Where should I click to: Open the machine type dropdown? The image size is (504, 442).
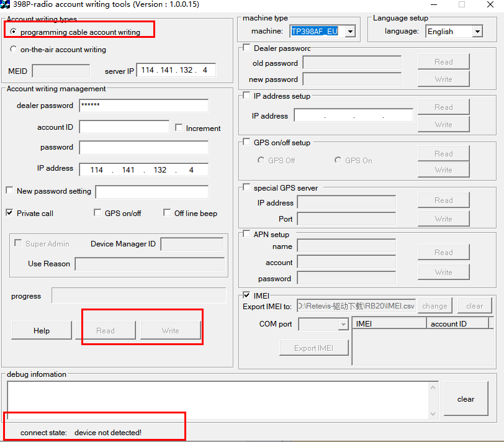pyautogui.click(x=349, y=31)
